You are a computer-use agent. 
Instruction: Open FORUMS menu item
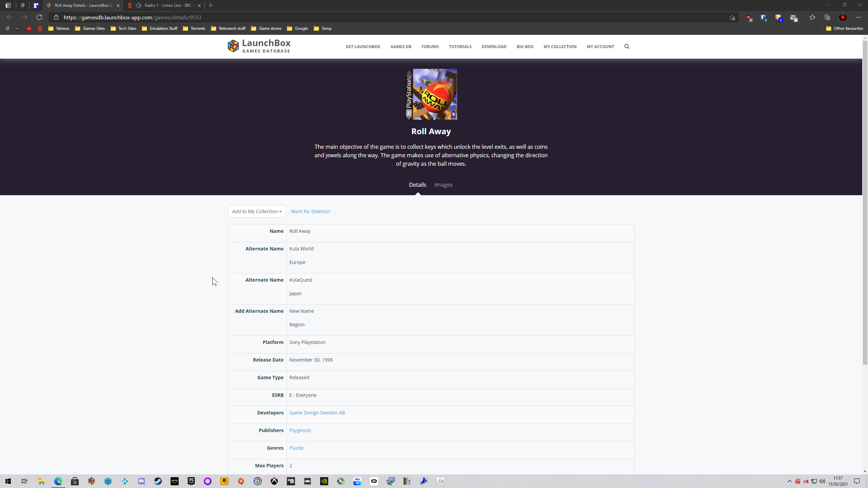point(430,46)
